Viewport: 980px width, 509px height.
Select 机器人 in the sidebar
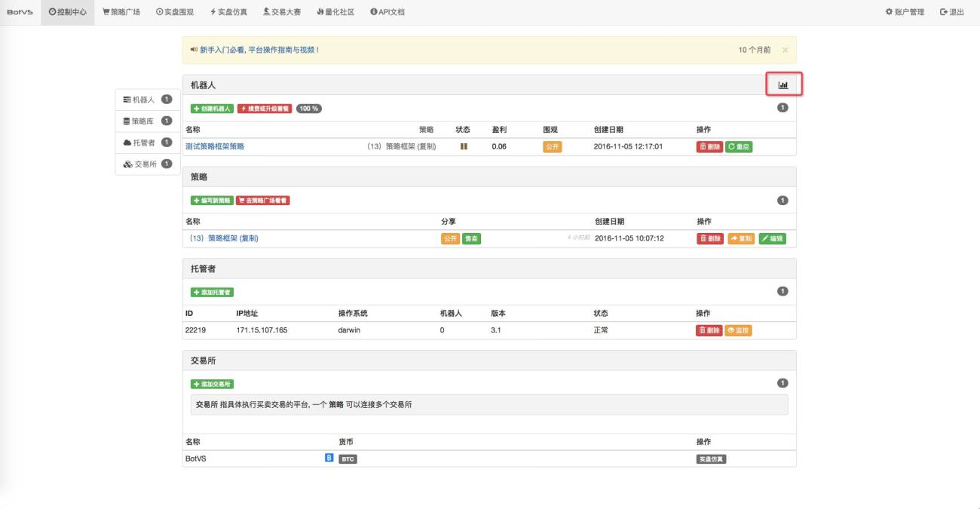click(147, 100)
